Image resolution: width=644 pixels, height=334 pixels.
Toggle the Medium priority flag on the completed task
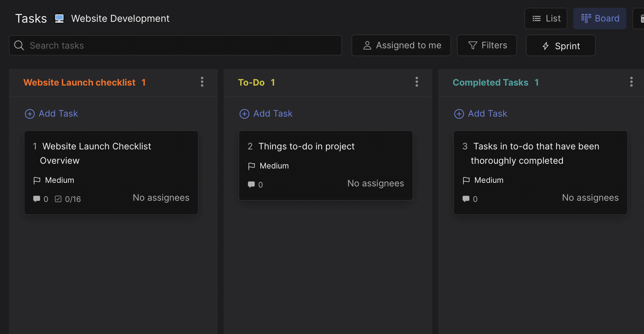[x=466, y=180]
